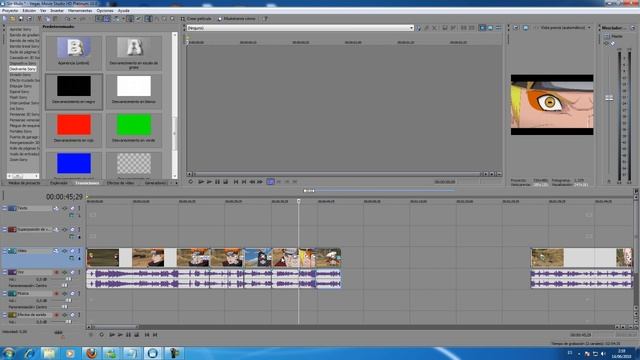Screen dimensions: 640x360
Task: Mute the Vídeo track
Action: point(72,251)
